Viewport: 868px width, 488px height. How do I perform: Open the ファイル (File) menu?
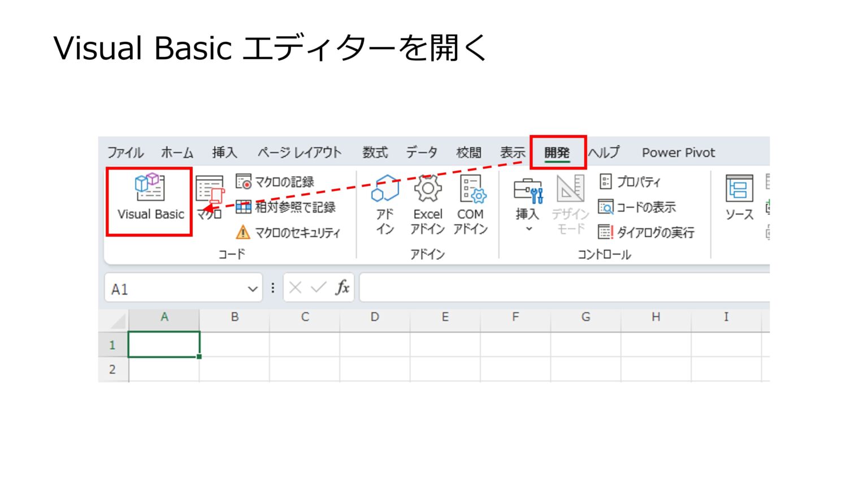click(x=125, y=152)
